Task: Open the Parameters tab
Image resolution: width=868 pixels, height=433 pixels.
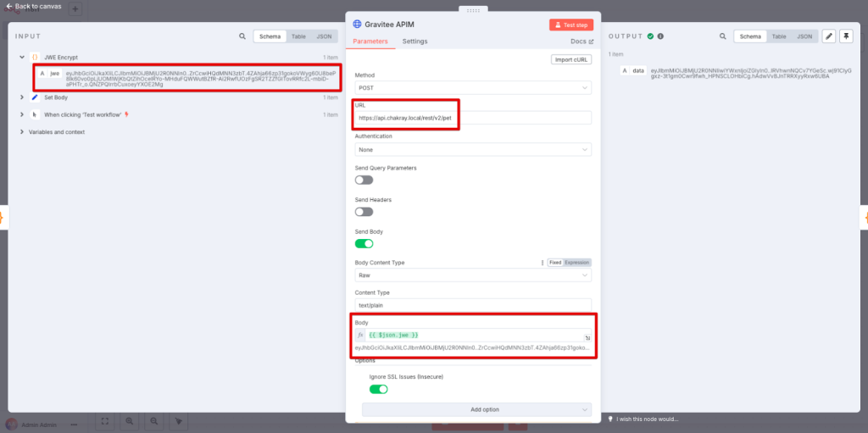Action: (370, 42)
